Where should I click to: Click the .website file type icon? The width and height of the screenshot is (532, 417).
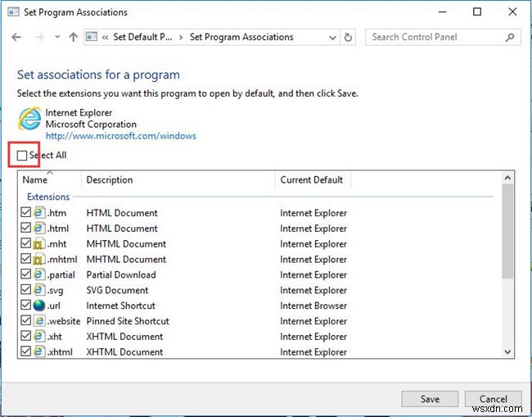pos(39,321)
